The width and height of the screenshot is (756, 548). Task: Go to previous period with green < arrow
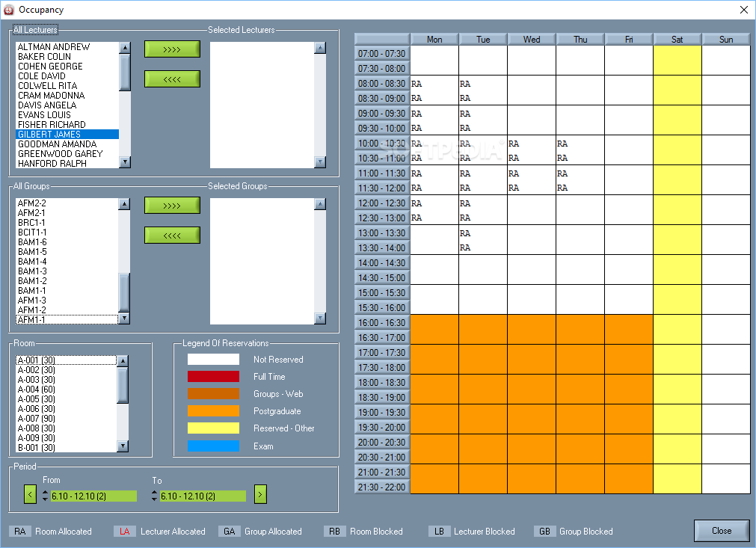point(30,494)
